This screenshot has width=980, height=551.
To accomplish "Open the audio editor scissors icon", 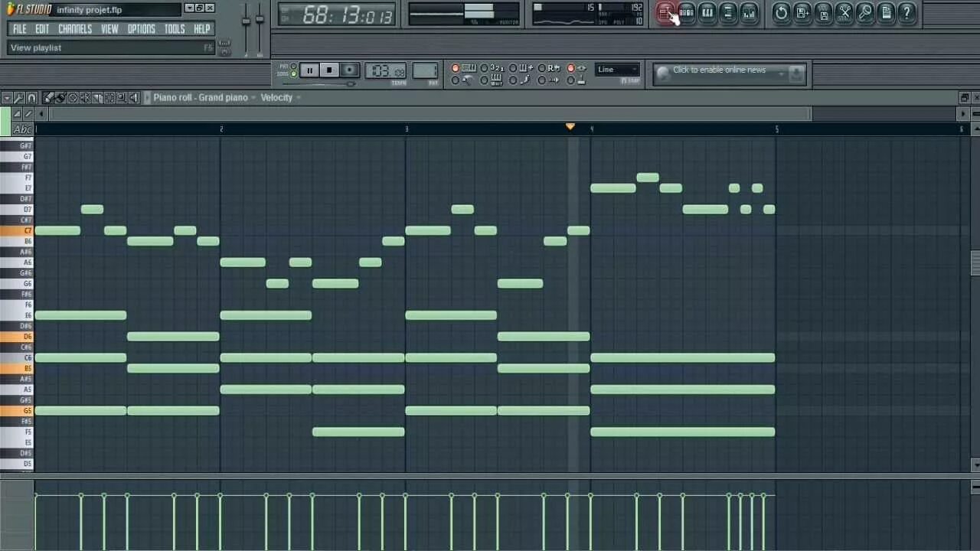I will pos(844,12).
